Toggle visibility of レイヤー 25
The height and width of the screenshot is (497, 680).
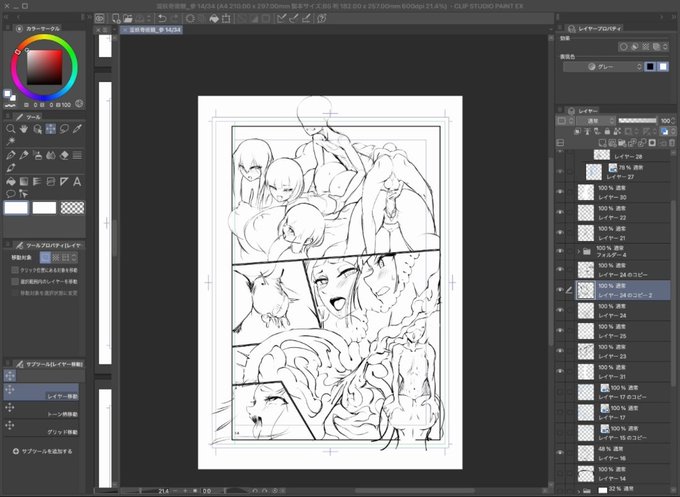[x=560, y=330]
